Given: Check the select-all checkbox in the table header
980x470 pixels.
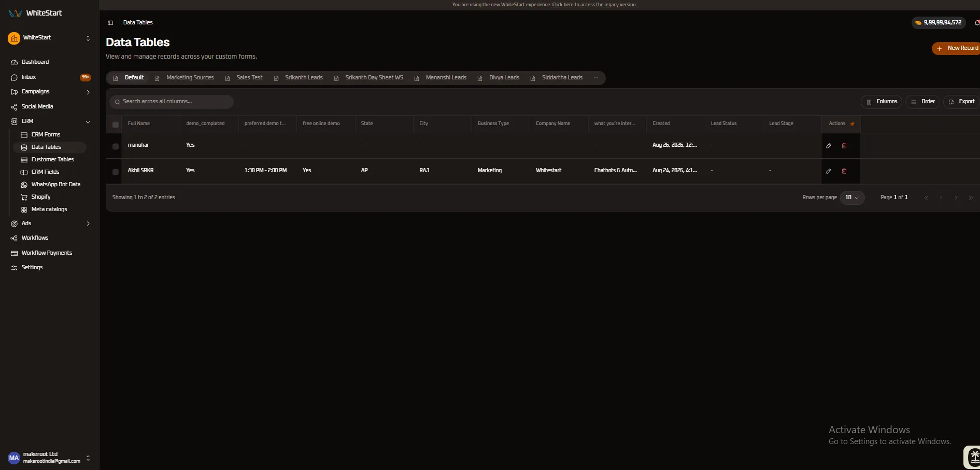Looking at the screenshot, I should tap(116, 125).
